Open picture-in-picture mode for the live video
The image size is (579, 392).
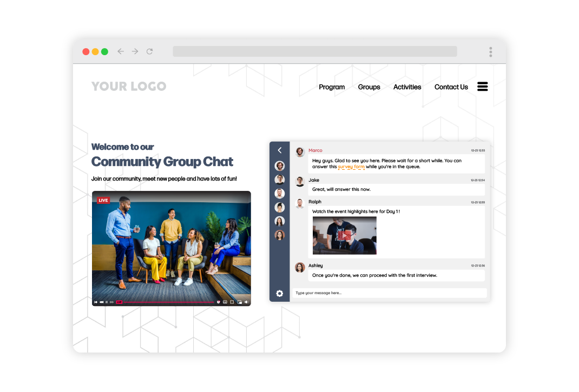coord(240,302)
